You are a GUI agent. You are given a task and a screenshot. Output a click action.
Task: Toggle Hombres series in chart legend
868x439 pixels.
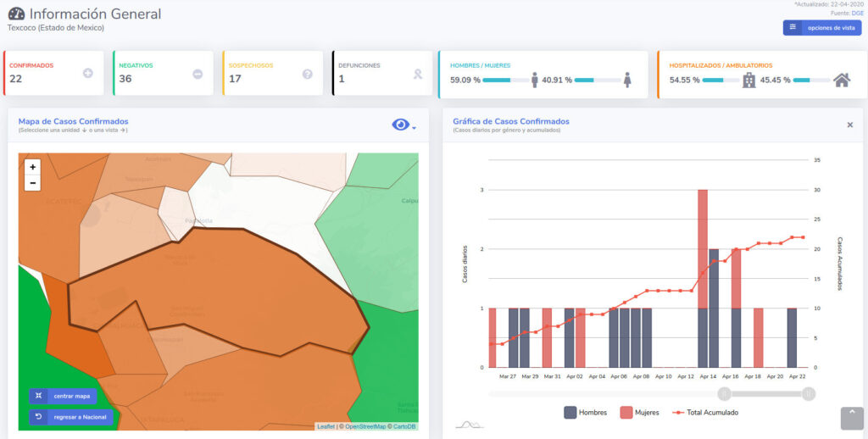point(585,413)
